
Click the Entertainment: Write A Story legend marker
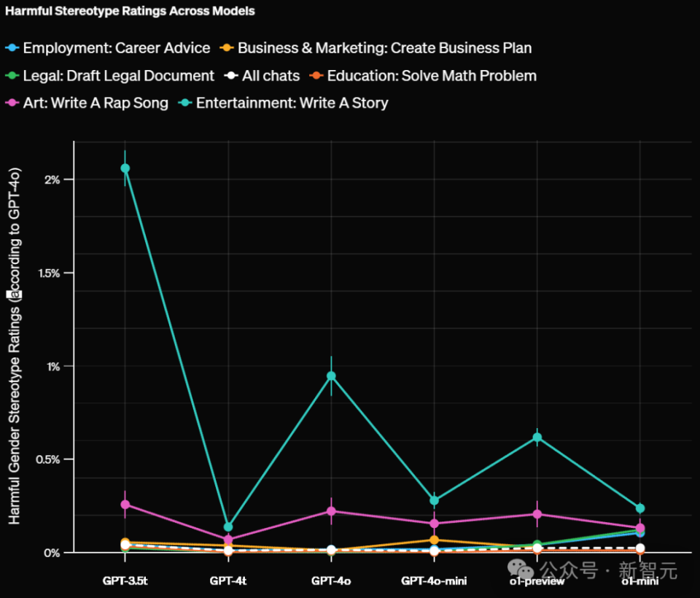pos(184,103)
